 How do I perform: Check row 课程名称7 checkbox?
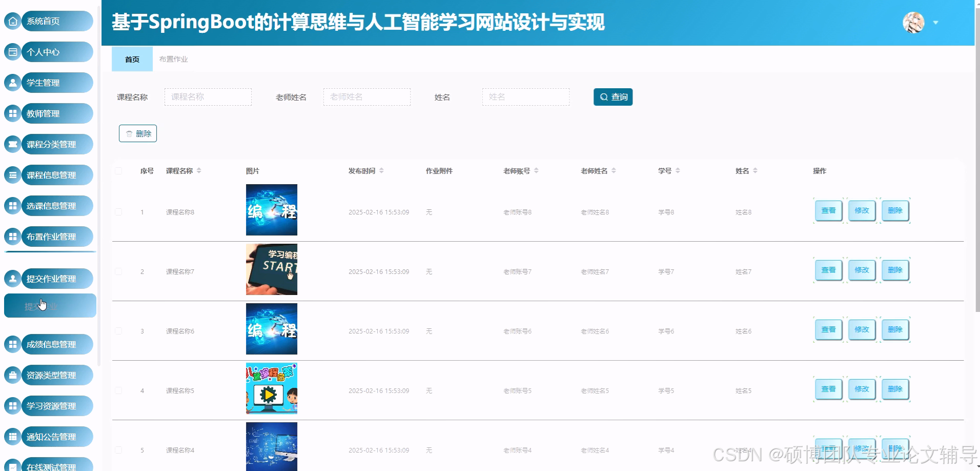(118, 271)
